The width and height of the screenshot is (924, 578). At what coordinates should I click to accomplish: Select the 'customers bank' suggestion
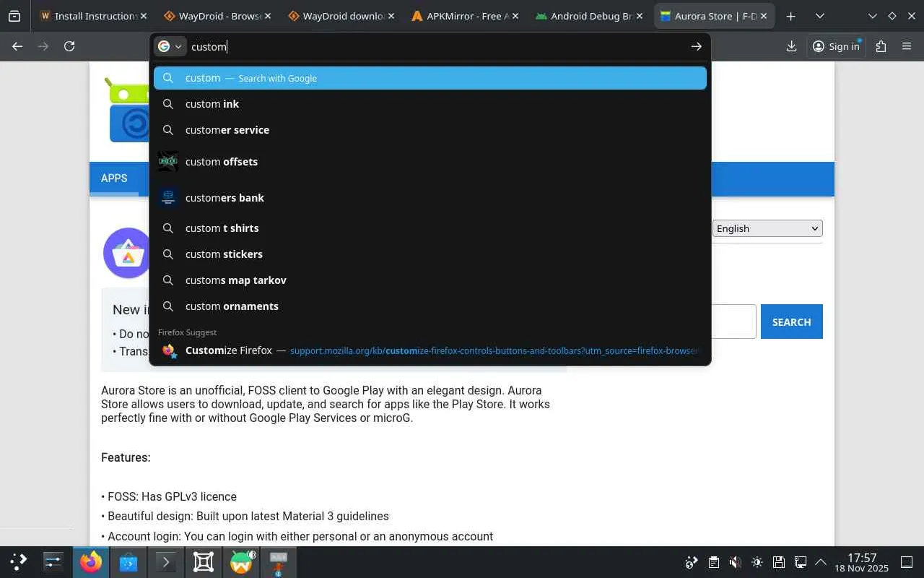(x=430, y=197)
